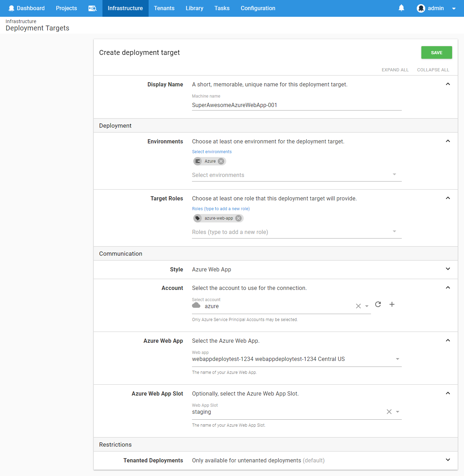
Task: Clear the staging web app slot
Action: 389,412
